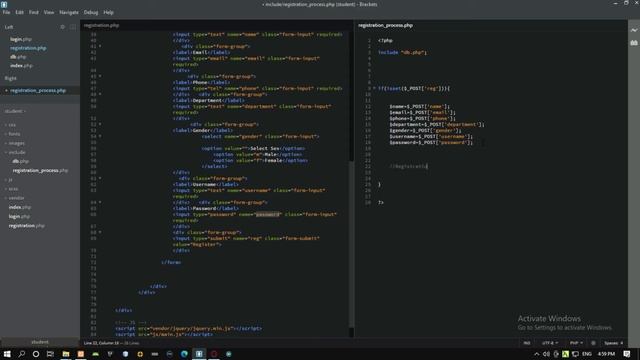640x360 pixels.
Task: Click the 4:59 PM taskbar clock
Action: [606, 354]
